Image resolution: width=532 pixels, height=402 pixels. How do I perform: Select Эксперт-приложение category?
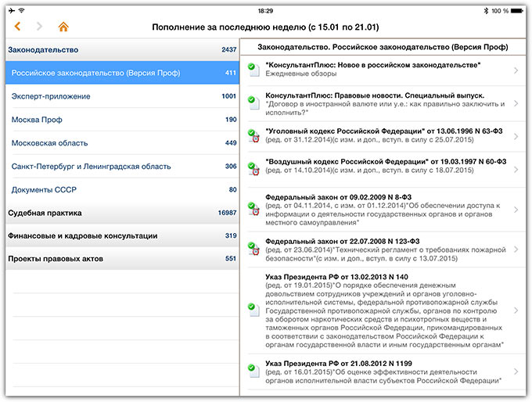(123, 96)
